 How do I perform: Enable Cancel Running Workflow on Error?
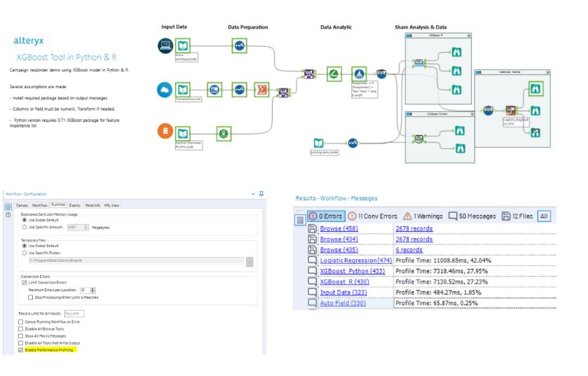click(20, 321)
